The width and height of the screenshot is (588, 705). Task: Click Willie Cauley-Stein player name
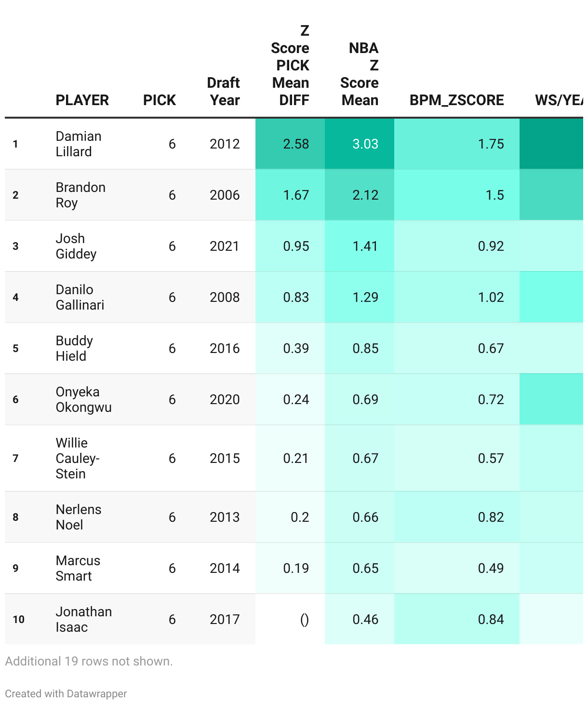click(78, 458)
